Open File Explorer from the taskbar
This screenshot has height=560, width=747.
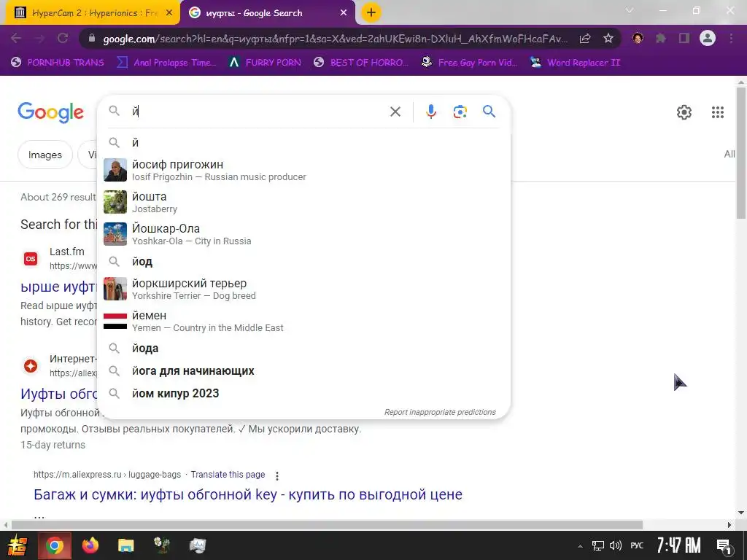coord(125,545)
